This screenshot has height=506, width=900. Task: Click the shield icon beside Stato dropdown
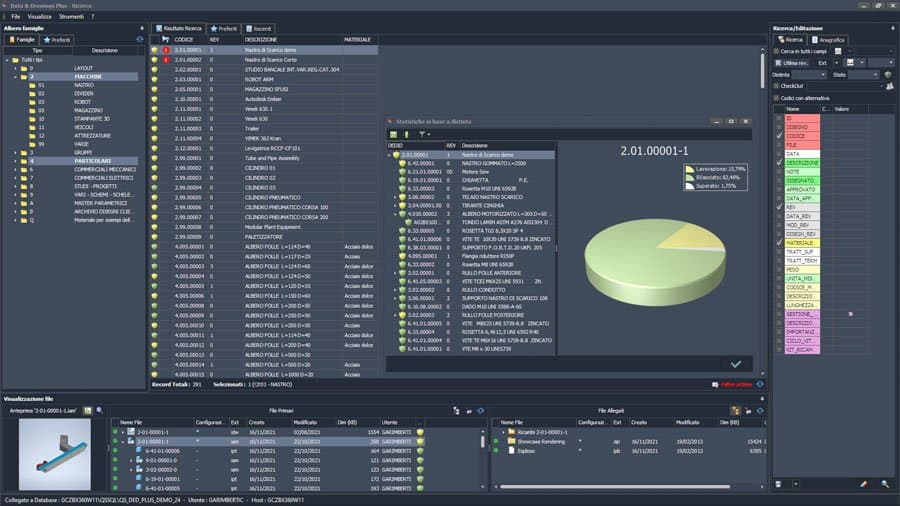coord(888,75)
